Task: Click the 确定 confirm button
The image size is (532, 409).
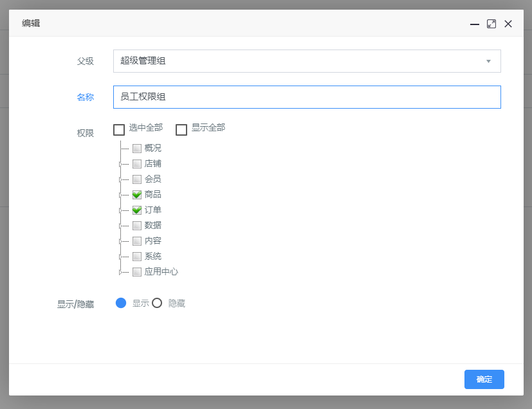Action: (x=484, y=379)
